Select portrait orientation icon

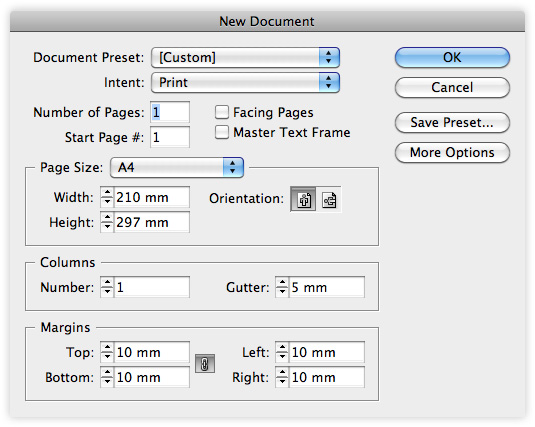pos(303,199)
